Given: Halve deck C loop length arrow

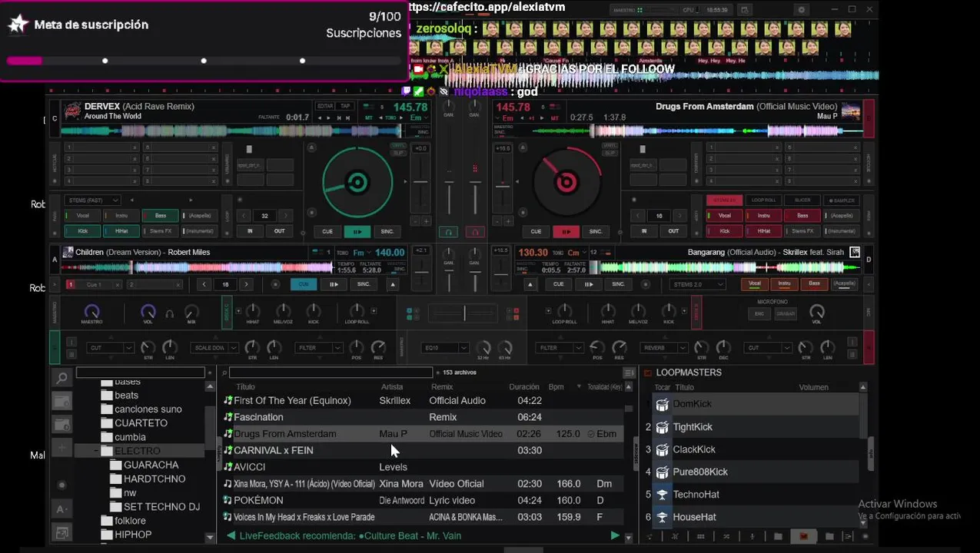Looking at the screenshot, I should point(242,216).
